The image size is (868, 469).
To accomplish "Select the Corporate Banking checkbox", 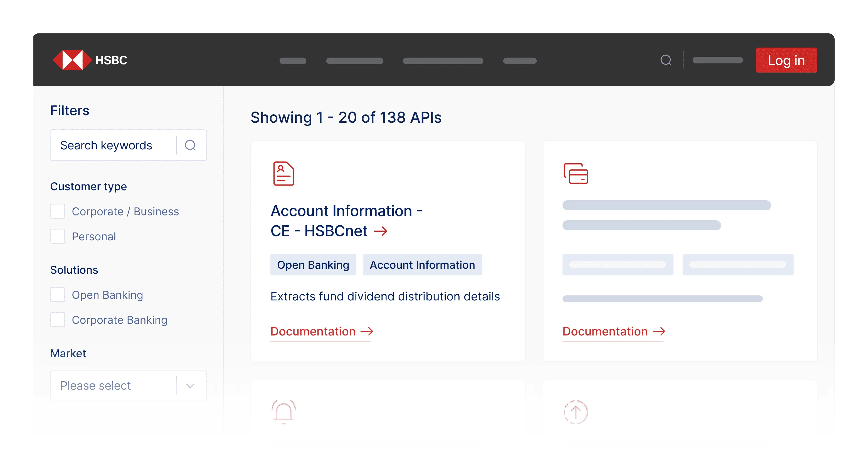I will point(58,320).
